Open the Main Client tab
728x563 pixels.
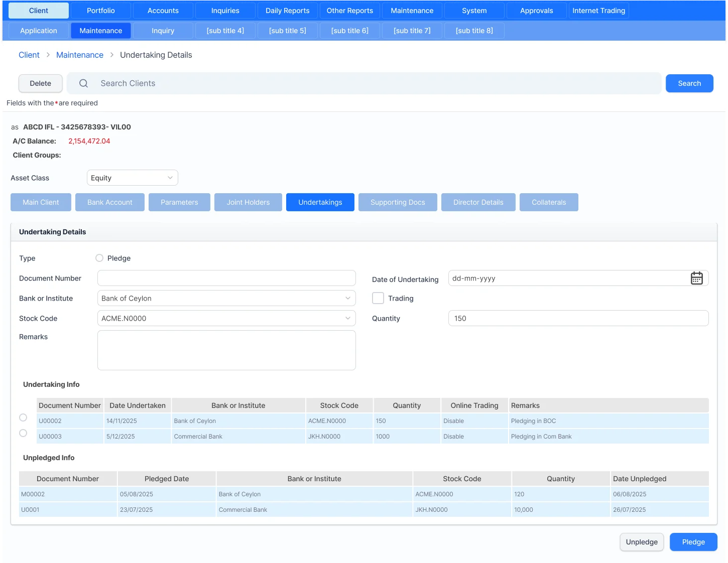click(x=41, y=202)
